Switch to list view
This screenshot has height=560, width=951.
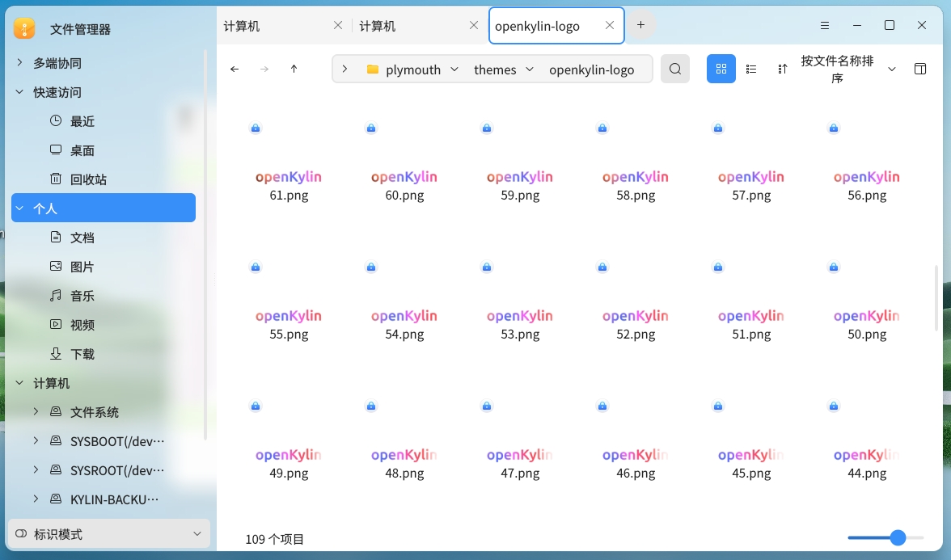(x=751, y=69)
